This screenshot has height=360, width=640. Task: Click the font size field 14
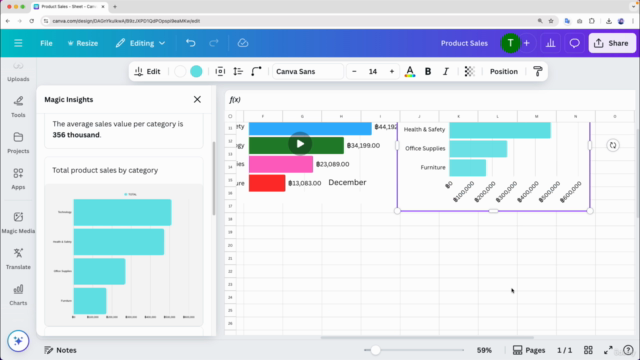(x=373, y=71)
